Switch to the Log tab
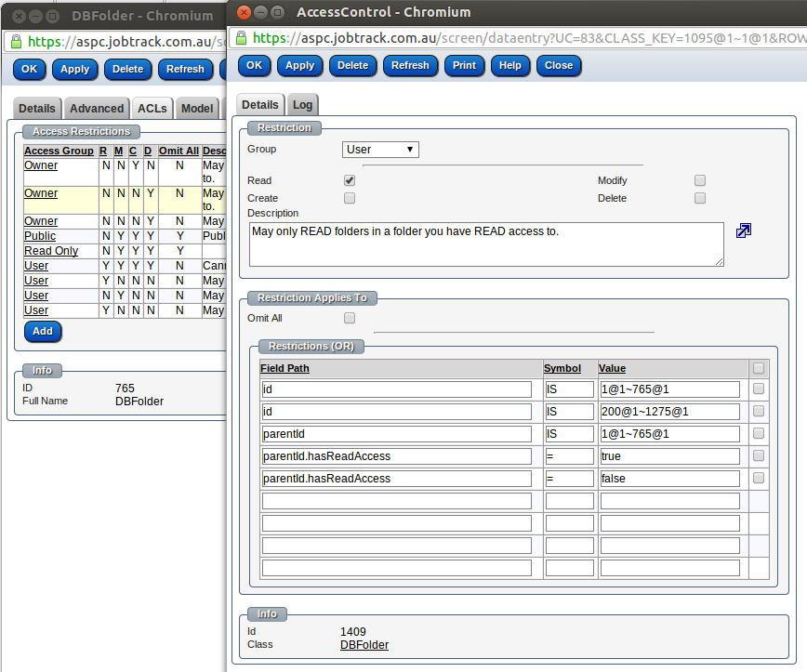The width and height of the screenshot is (807, 672). click(x=302, y=105)
